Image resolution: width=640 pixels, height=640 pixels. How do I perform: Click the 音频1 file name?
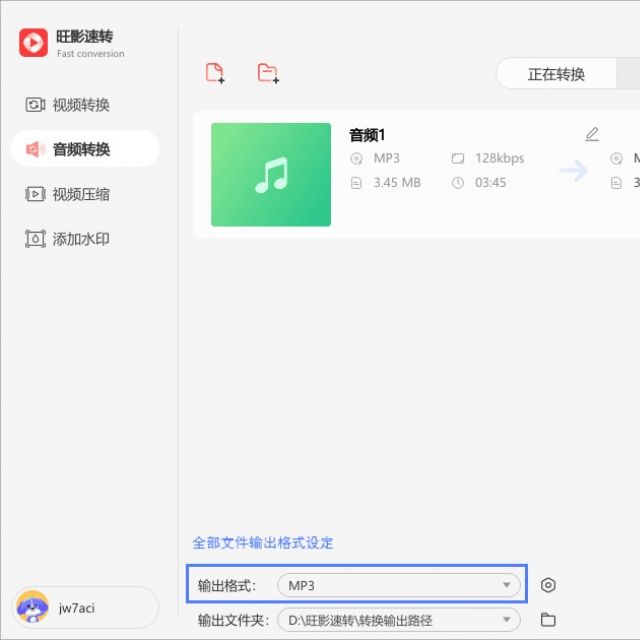367,135
